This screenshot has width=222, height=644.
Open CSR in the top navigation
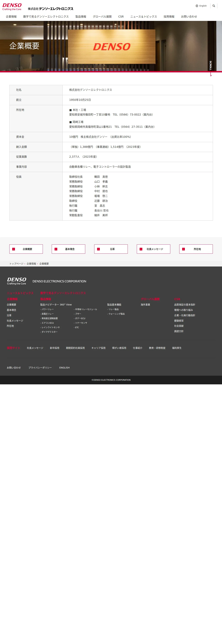pyautogui.click(x=121, y=17)
